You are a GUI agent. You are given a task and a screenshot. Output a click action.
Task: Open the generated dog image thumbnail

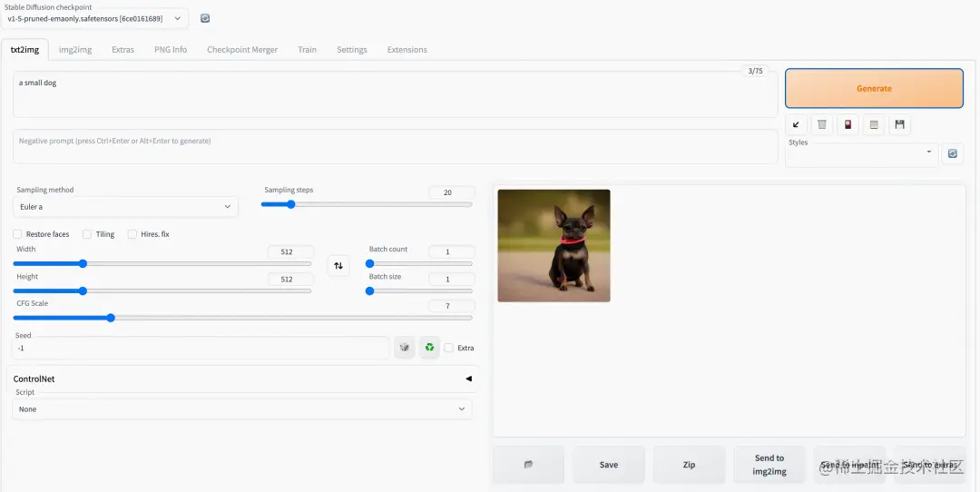[x=554, y=246]
